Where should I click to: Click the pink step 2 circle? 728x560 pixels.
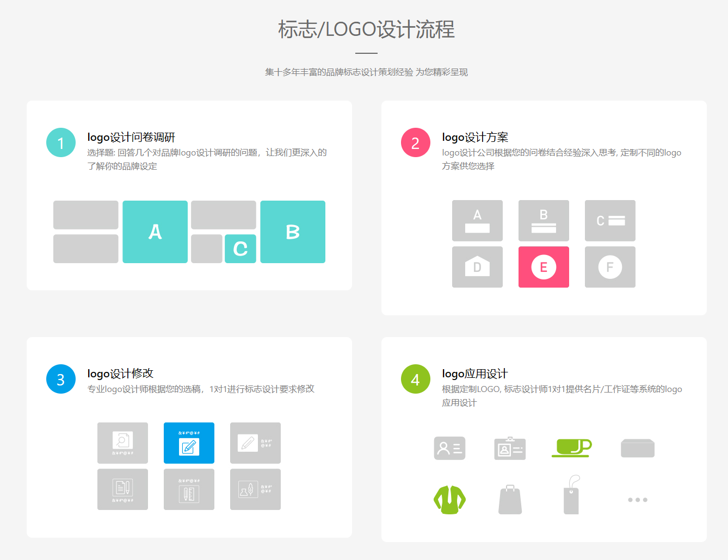[416, 142]
